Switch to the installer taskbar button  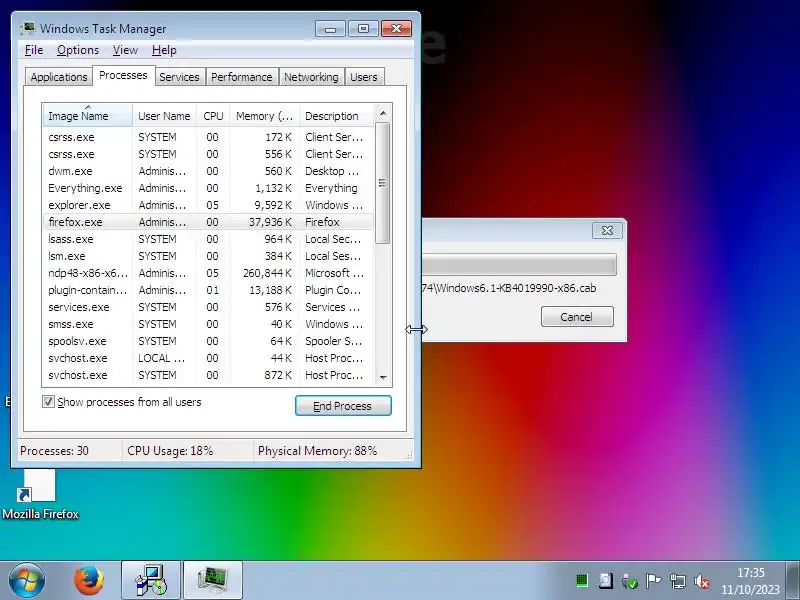151,581
